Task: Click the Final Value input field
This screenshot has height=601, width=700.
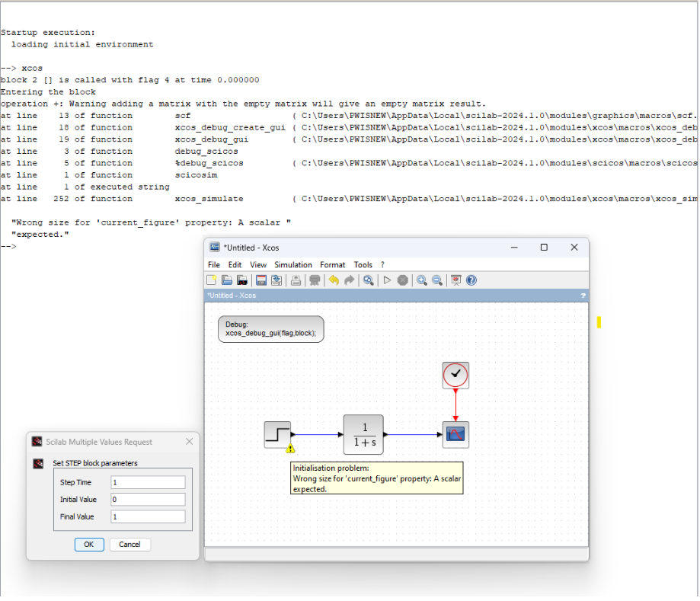Action: point(148,516)
